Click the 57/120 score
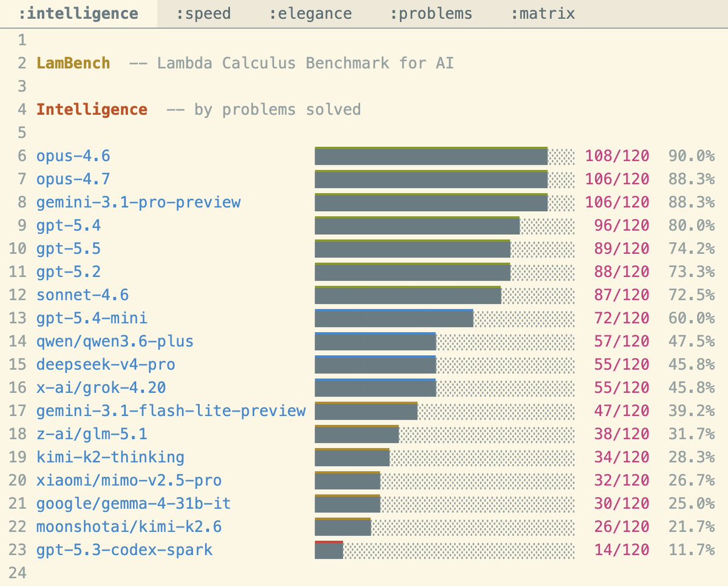The width and height of the screenshot is (728, 586). pyautogui.click(x=622, y=341)
